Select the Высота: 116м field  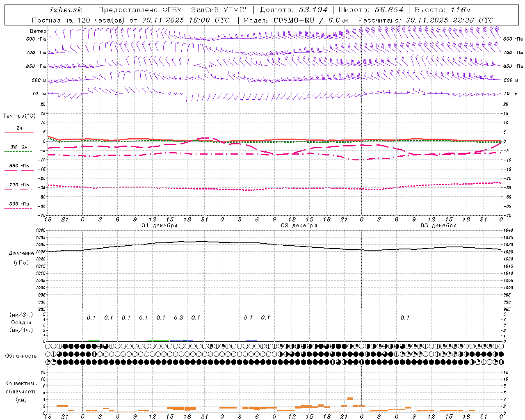pos(443,10)
